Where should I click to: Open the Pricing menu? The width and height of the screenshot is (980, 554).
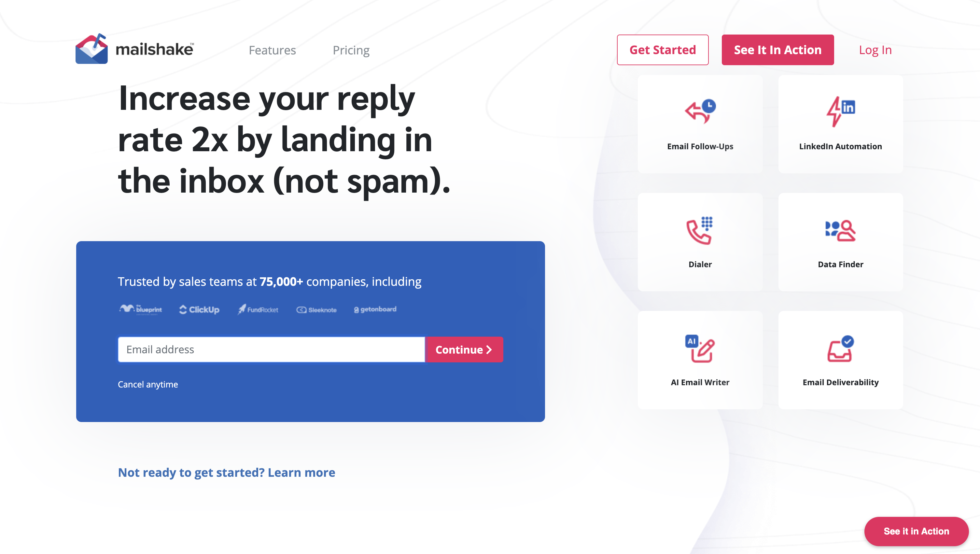[x=351, y=49]
